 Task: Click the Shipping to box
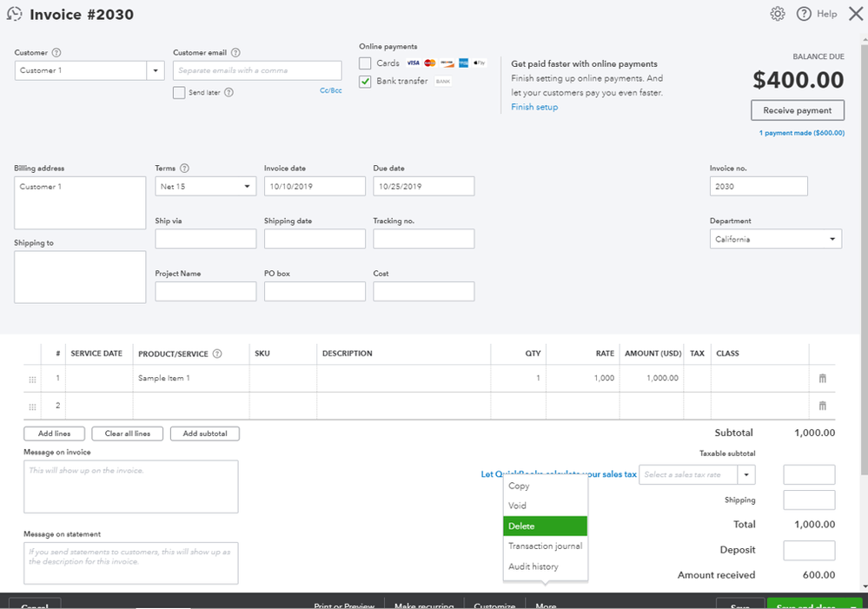coord(80,277)
